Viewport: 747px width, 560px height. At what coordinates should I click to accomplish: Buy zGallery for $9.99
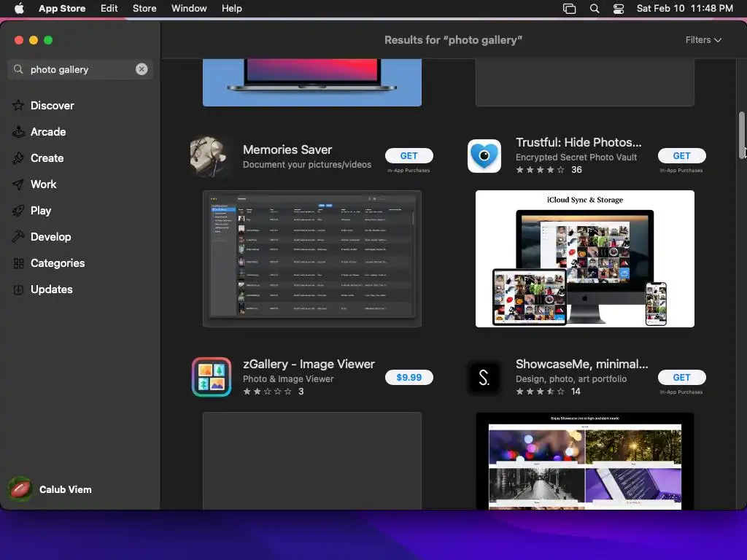[409, 377]
